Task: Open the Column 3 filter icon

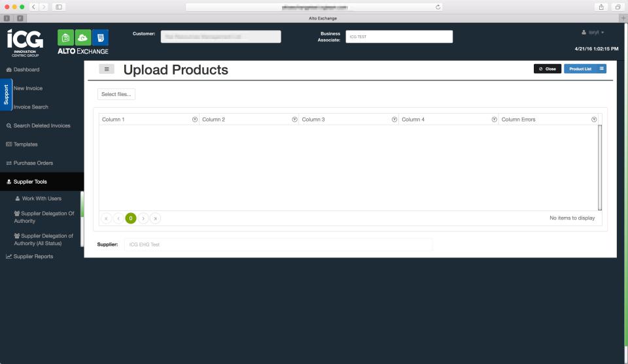Action: click(x=394, y=120)
